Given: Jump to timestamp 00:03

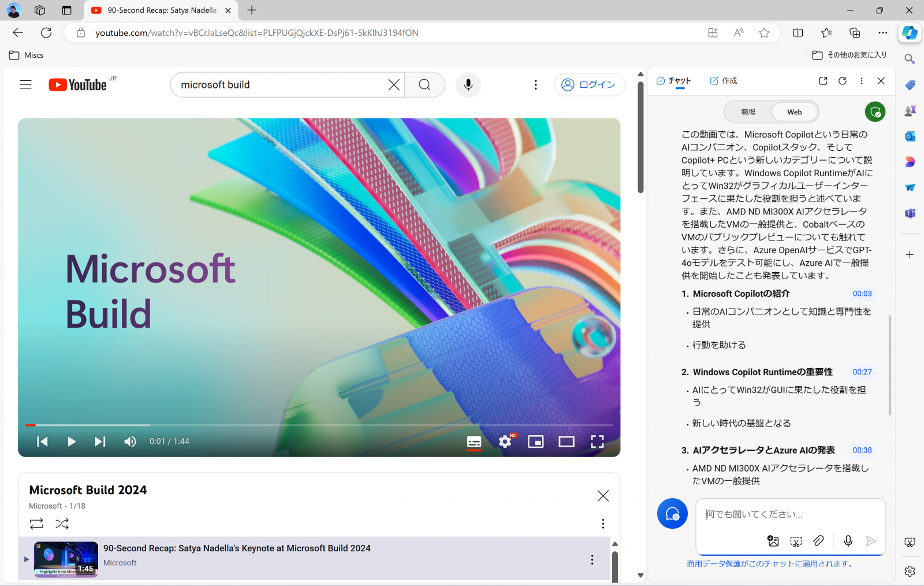Looking at the screenshot, I should pyautogui.click(x=862, y=294).
